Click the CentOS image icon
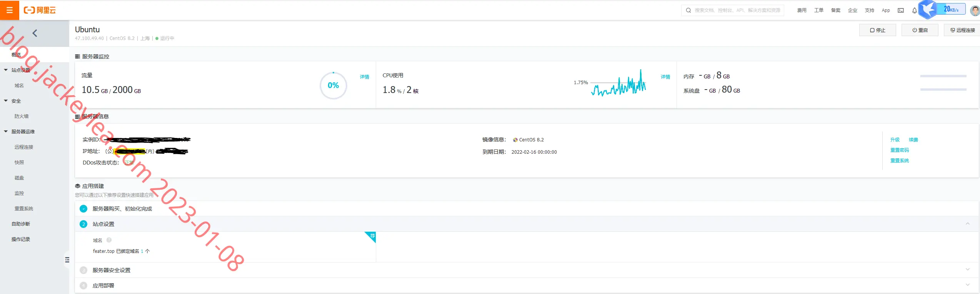 [515, 140]
